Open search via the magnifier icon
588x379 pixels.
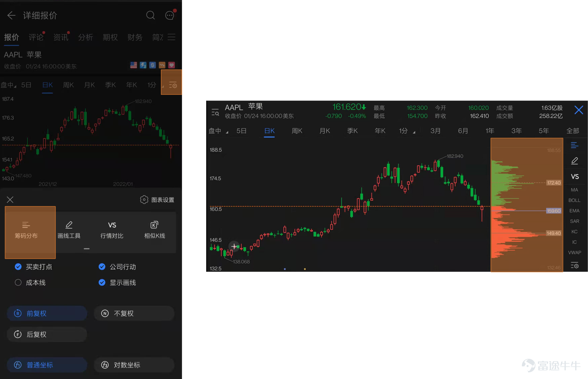pyautogui.click(x=150, y=15)
